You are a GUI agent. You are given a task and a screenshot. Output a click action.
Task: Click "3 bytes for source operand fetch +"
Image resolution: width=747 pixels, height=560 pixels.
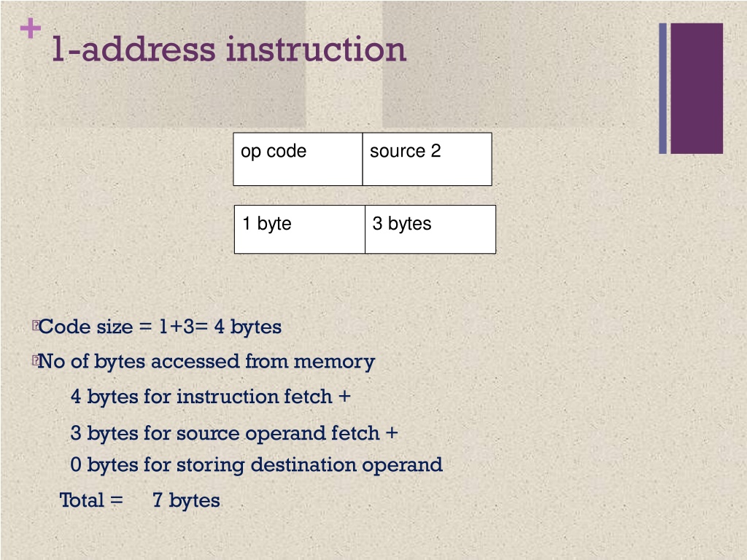(234, 433)
